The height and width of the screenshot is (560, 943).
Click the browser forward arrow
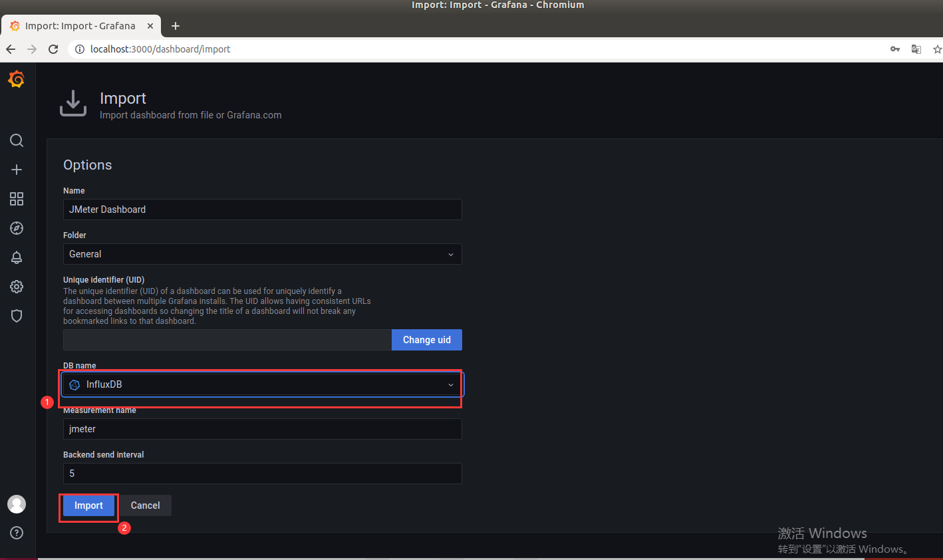coord(32,49)
